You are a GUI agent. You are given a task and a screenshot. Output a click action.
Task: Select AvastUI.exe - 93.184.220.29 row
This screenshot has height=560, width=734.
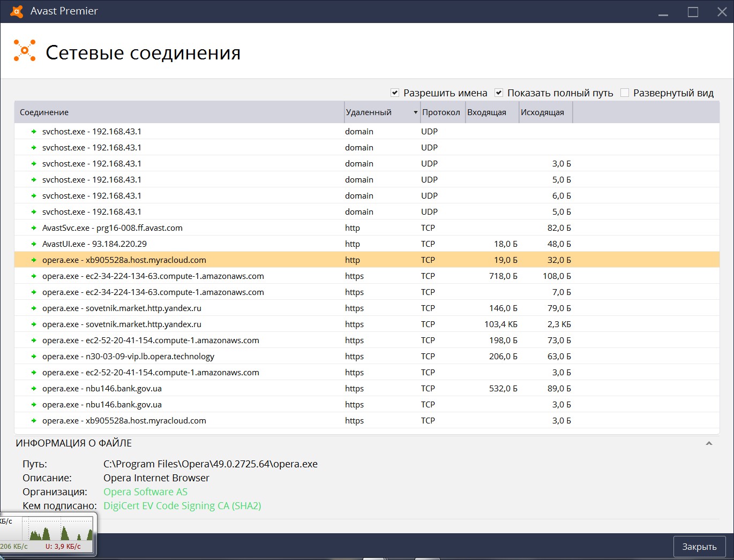[x=367, y=244]
